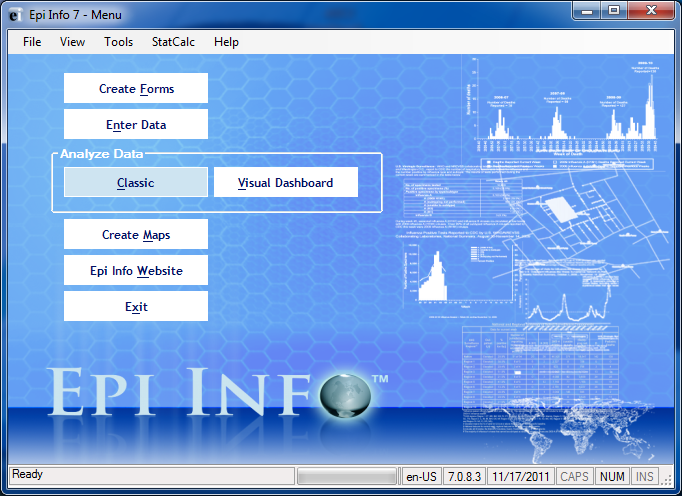Click the en-US locale indicator

click(x=422, y=476)
